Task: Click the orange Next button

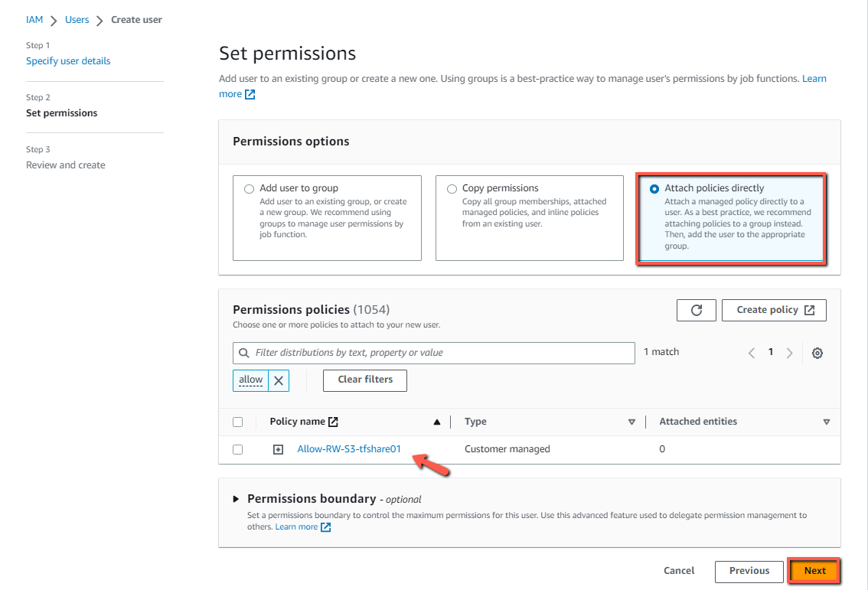Action: click(x=814, y=571)
